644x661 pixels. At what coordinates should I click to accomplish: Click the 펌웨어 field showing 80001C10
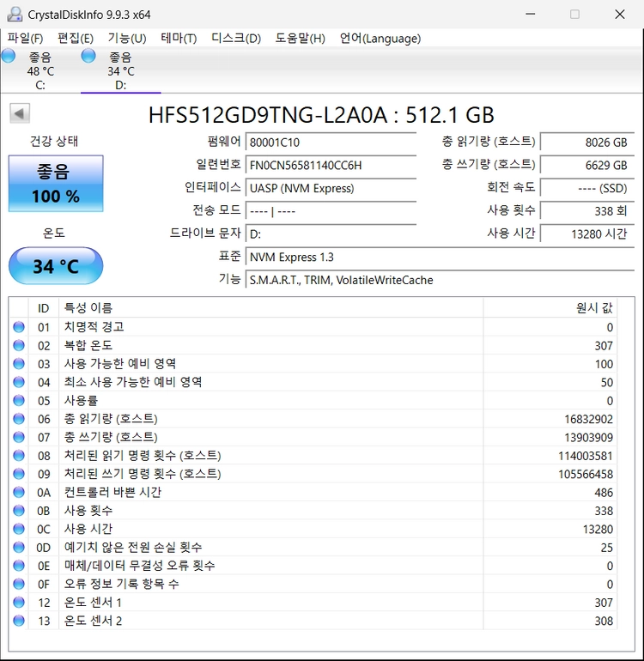coord(331,142)
